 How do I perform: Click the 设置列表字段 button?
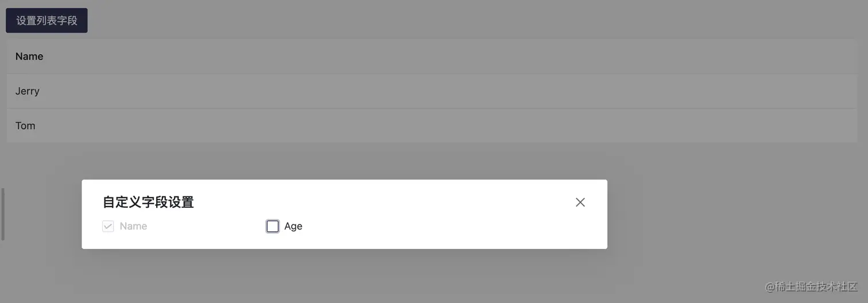click(x=46, y=21)
